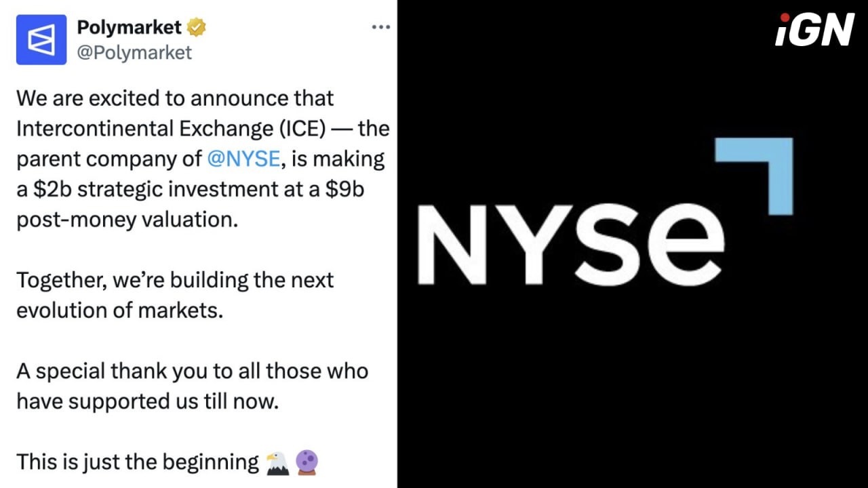Click the "We are excited to announce" line
This screenshot has width=868, height=488.
coord(175,98)
